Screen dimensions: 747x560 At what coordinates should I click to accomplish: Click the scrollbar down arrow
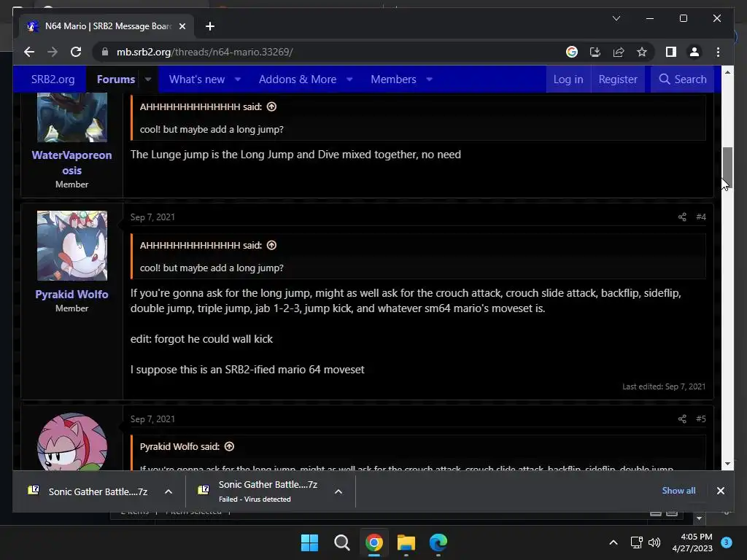(x=727, y=463)
